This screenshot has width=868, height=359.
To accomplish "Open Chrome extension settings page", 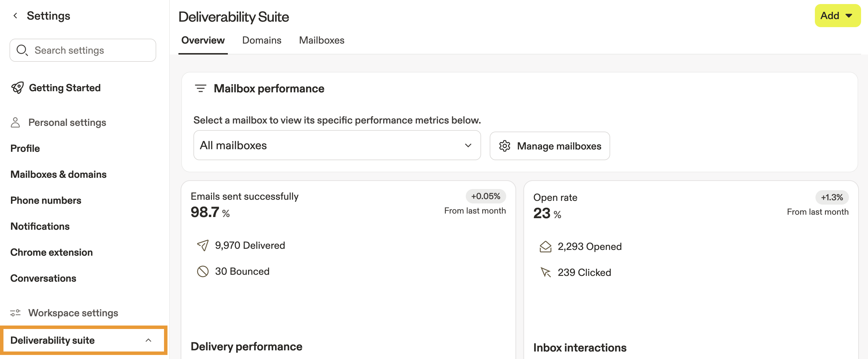I will pos(52,252).
